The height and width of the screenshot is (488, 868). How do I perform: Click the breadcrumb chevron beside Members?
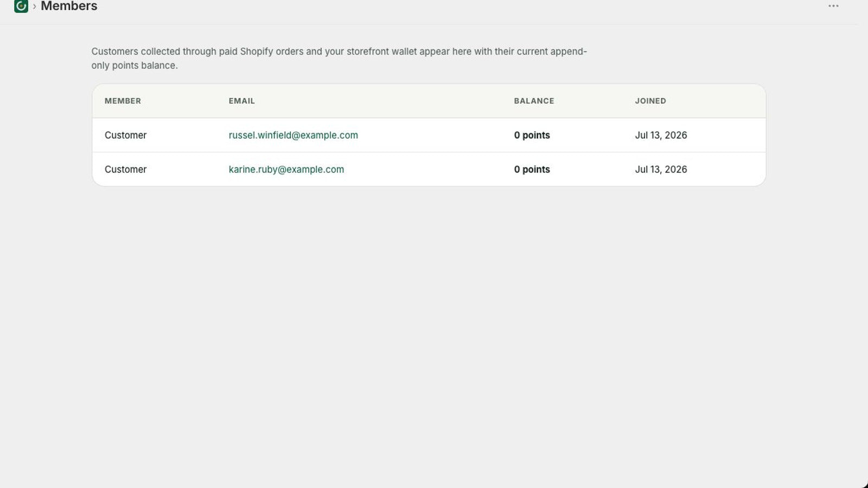coord(34,7)
